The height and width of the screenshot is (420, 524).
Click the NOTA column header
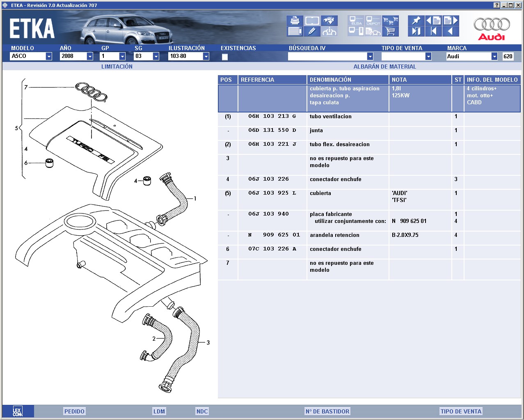tap(420, 80)
